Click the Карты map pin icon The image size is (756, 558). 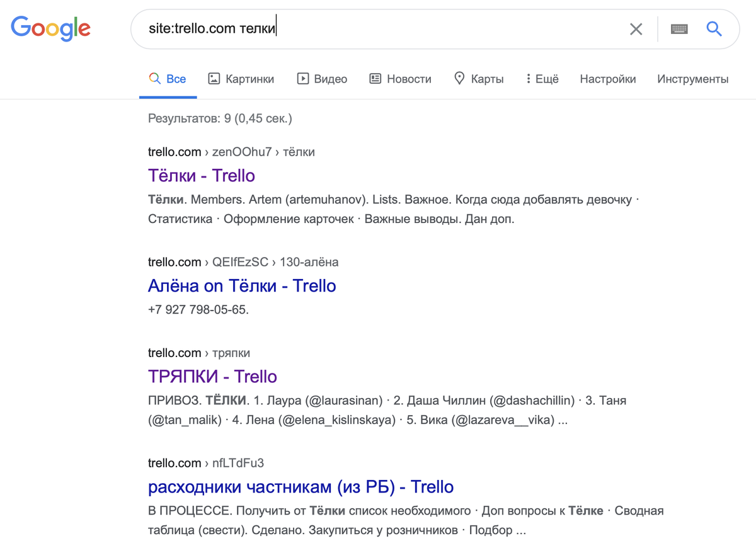pyautogui.click(x=459, y=79)
